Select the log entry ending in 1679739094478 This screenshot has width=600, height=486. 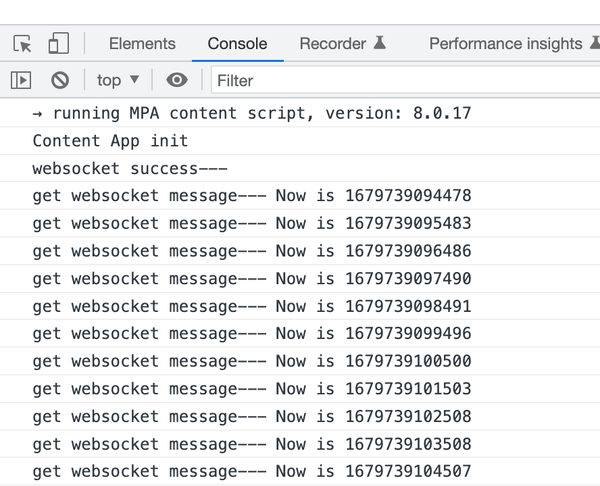[x=251, y=196]
